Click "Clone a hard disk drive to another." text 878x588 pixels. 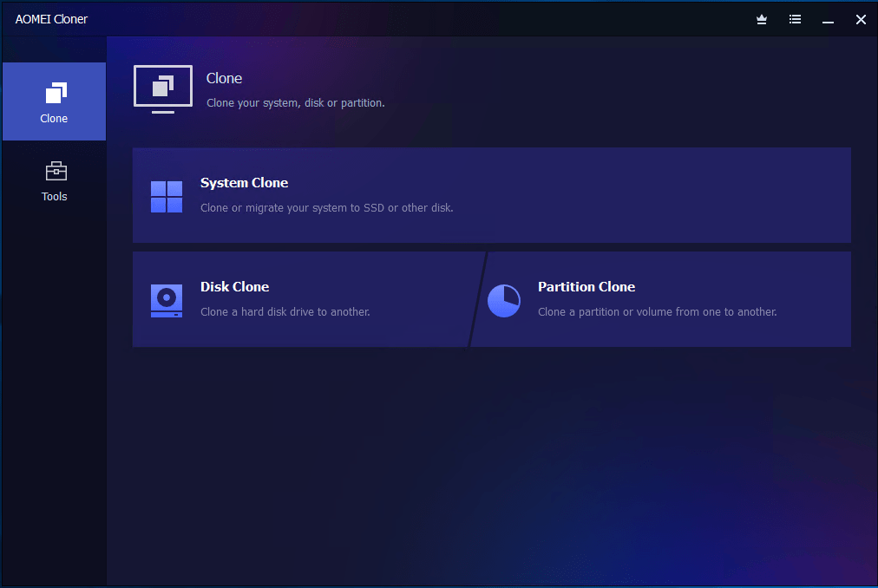[x=285, y=312]
